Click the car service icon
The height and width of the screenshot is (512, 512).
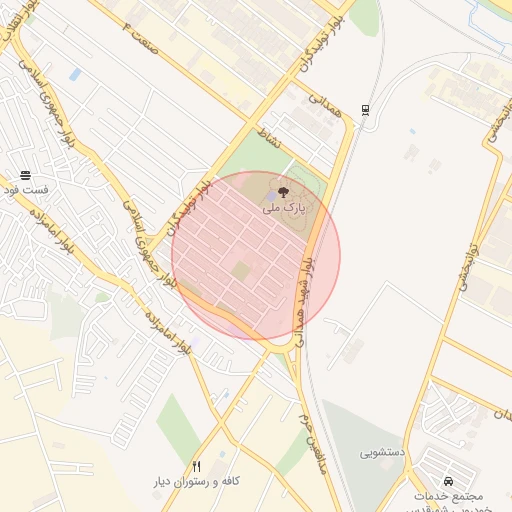[x=449, y=481]
